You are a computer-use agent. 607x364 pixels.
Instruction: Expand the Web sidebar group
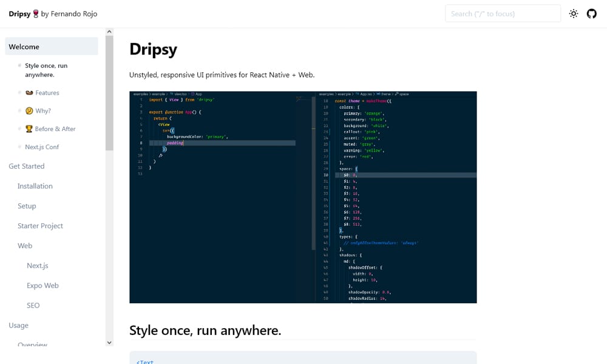click(x=25, y=246)
